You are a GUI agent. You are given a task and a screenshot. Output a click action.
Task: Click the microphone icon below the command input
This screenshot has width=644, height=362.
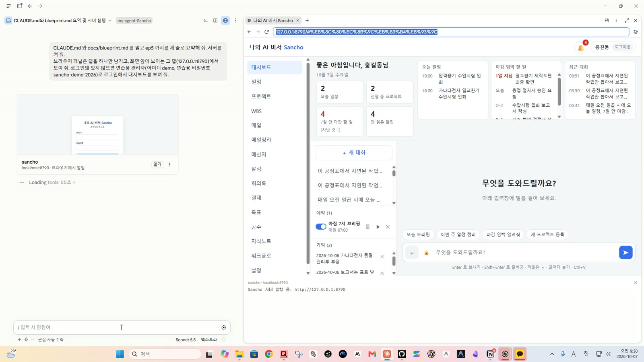(26, 339)
